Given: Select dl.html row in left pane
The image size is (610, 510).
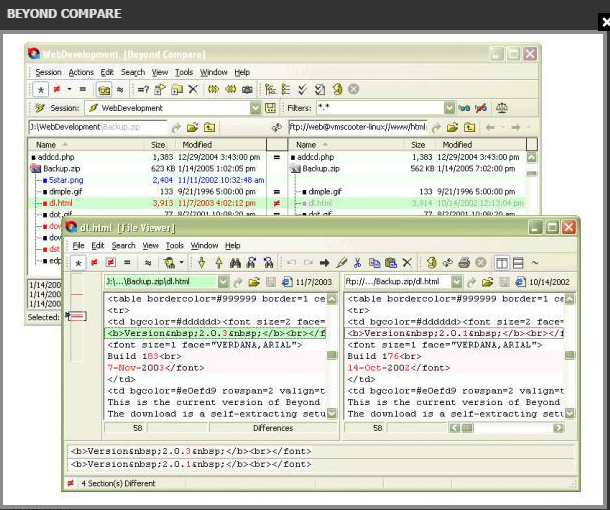Looking at the screenshot, I should click(147, 203).
